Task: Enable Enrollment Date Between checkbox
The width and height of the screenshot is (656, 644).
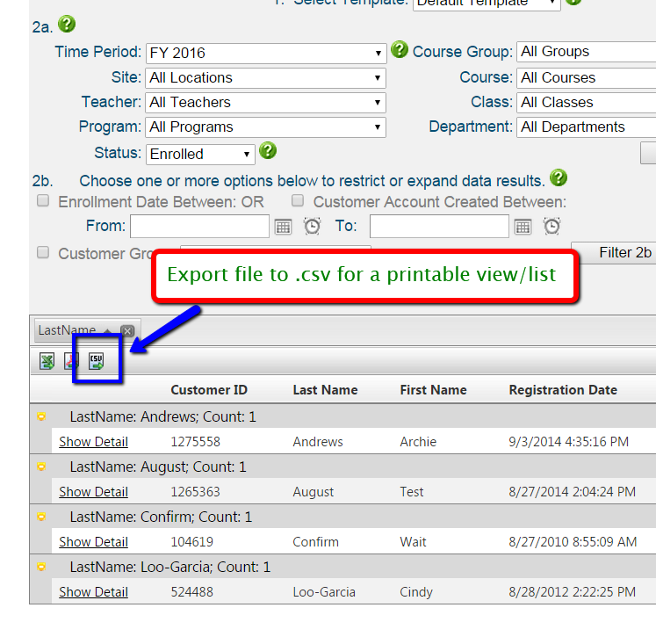Action: [x=43, y=201]
